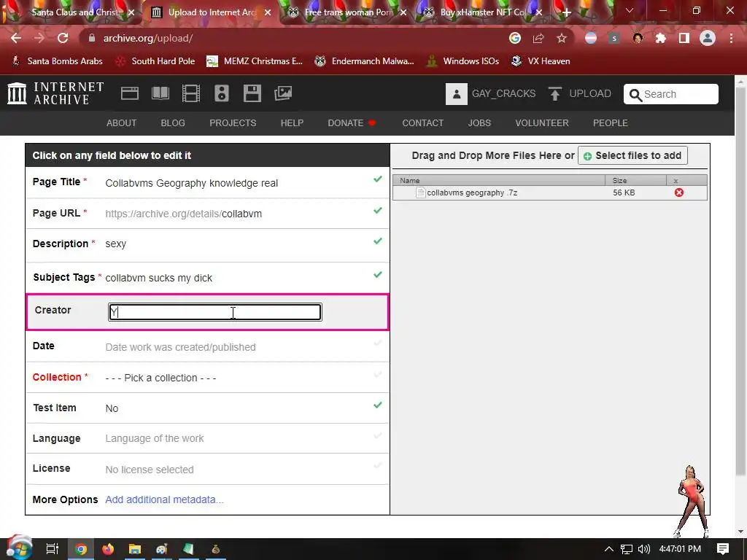Click the CONTACT menu item

(x=422, y=122)
